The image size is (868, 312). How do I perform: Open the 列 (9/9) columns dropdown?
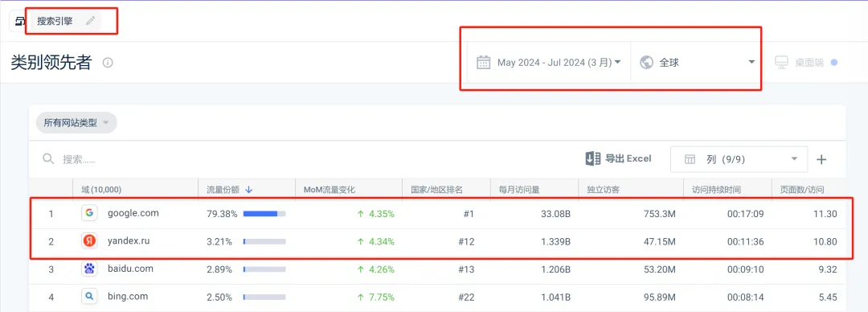[x=739, y=159]
